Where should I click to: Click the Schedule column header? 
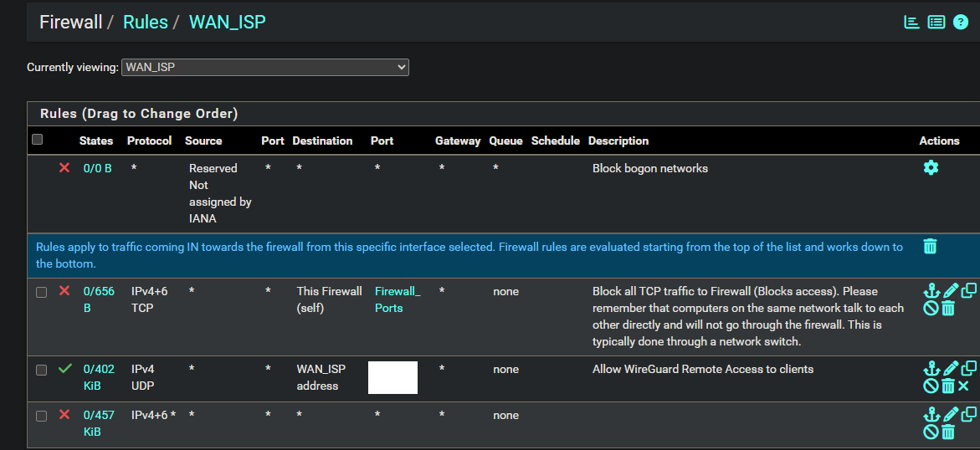[555, 141]
